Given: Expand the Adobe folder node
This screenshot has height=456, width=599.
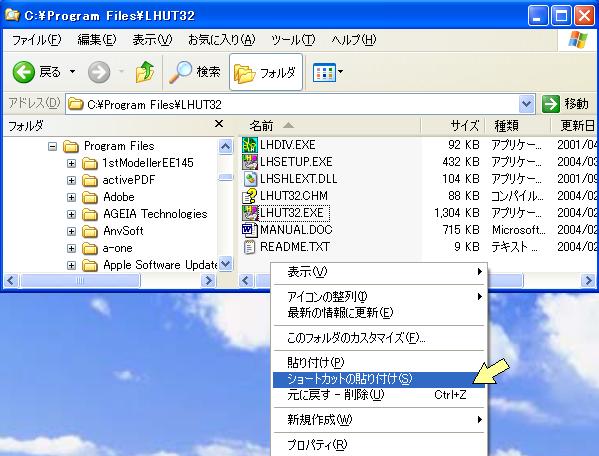Looking at the screenshot, I should [71, 197].
